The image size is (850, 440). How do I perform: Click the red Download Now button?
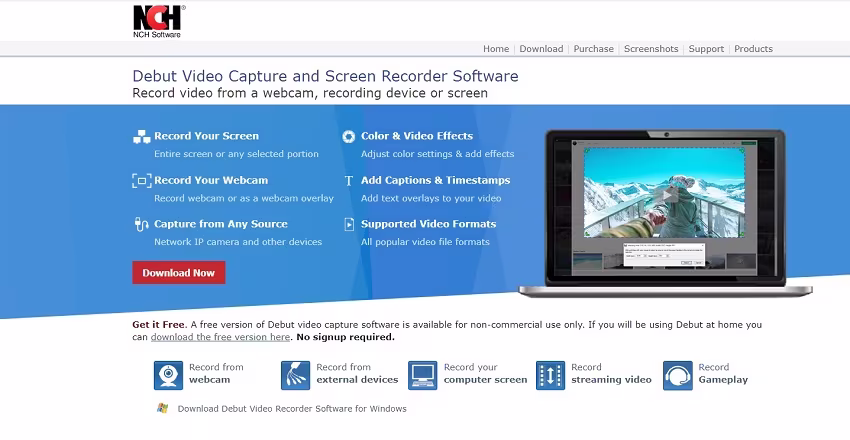pyautogui.click(x=179, y=273)
